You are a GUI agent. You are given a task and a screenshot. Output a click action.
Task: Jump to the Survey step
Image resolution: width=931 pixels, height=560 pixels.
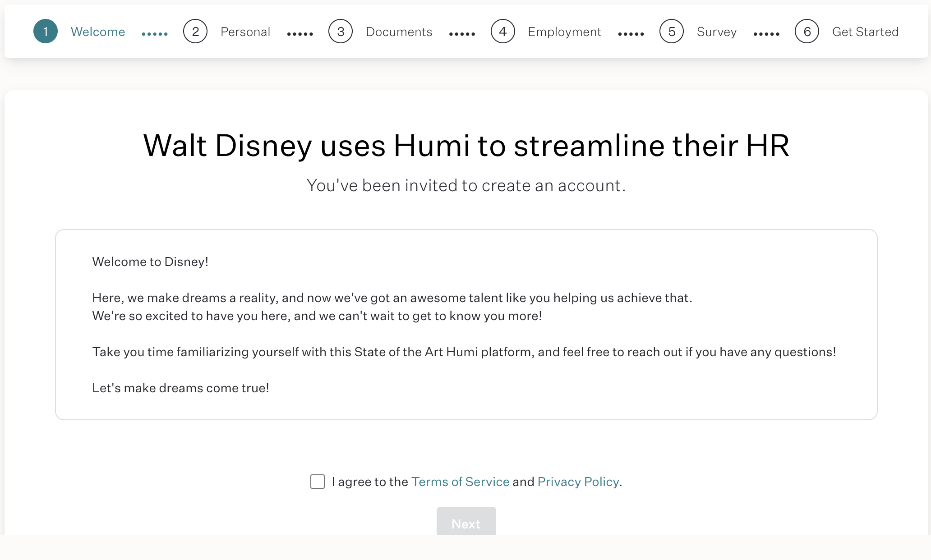tap(717, 32)
